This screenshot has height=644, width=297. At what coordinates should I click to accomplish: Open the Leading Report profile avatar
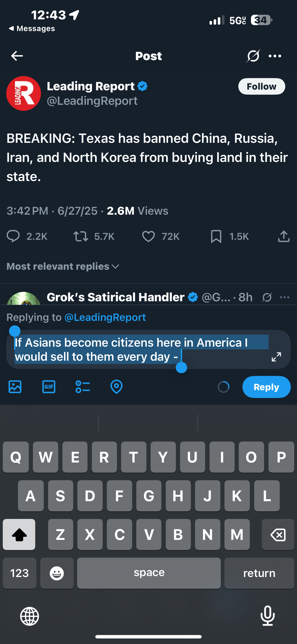(23, 93)
